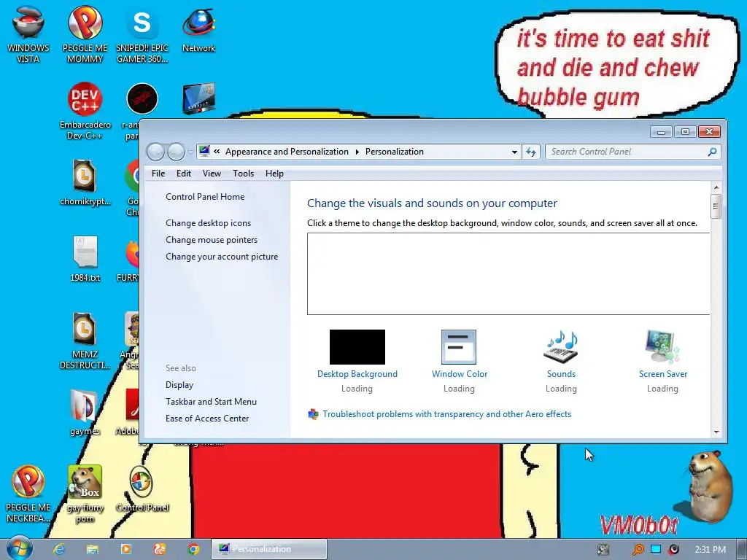Click the Show desktop strip at taskbar end
The width and height of the screenshot is (747, 560).
coord(741,549)
